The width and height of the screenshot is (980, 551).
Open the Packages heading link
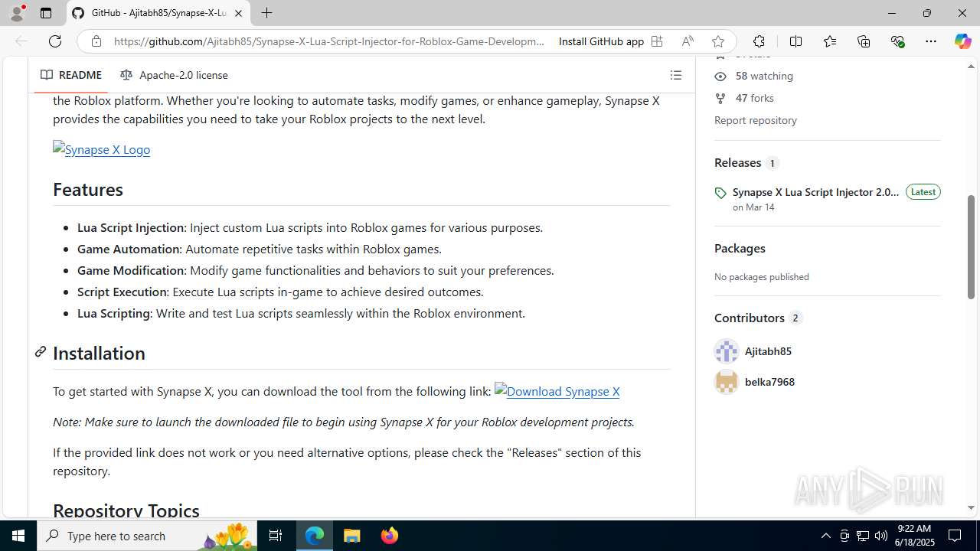(740, 248)
